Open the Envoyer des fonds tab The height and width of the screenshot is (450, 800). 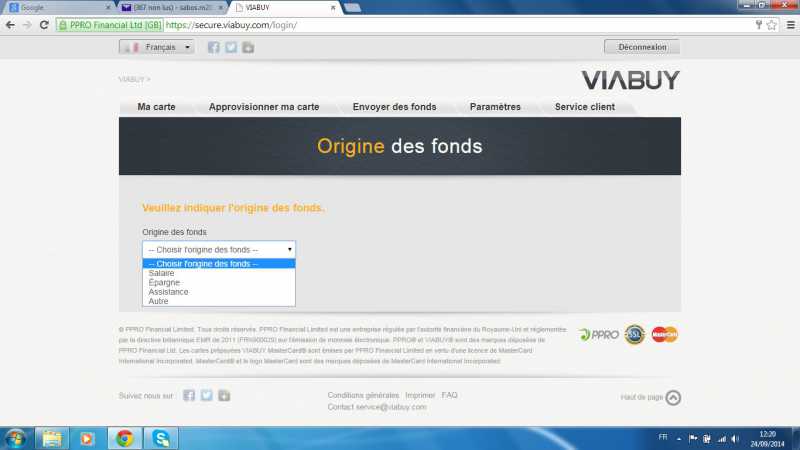point(394,107)
